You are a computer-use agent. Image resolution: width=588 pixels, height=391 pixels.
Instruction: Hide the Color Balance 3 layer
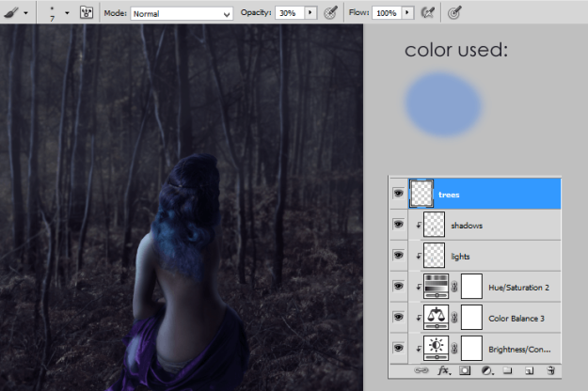click(x=398, y=318)
